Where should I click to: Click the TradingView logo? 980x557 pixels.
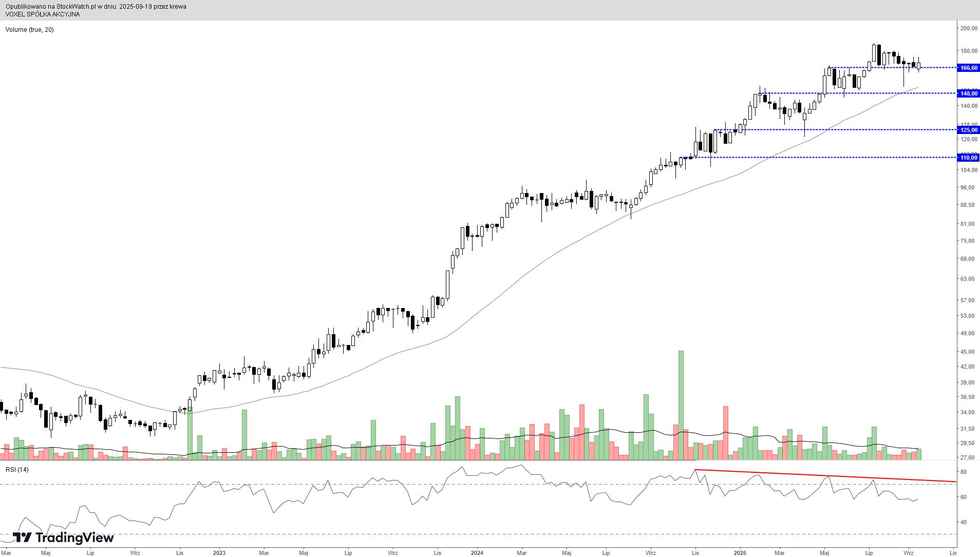click(x=63, y=537)
